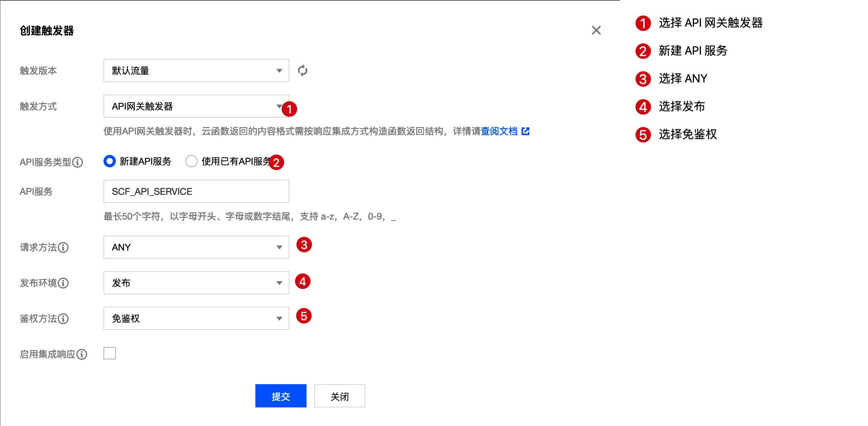Screen dimensions: 868x426
Task: Show info for 鉴权方法
Action: 63,319
